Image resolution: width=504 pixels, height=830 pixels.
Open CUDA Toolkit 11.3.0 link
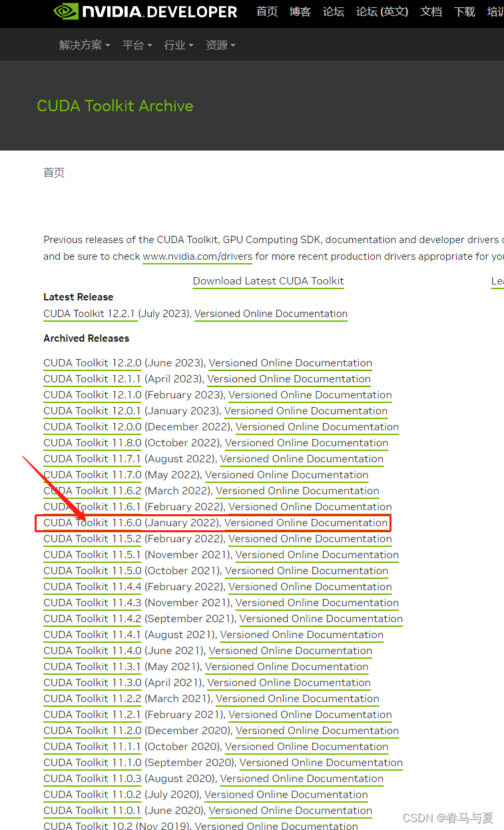[93, 683]
